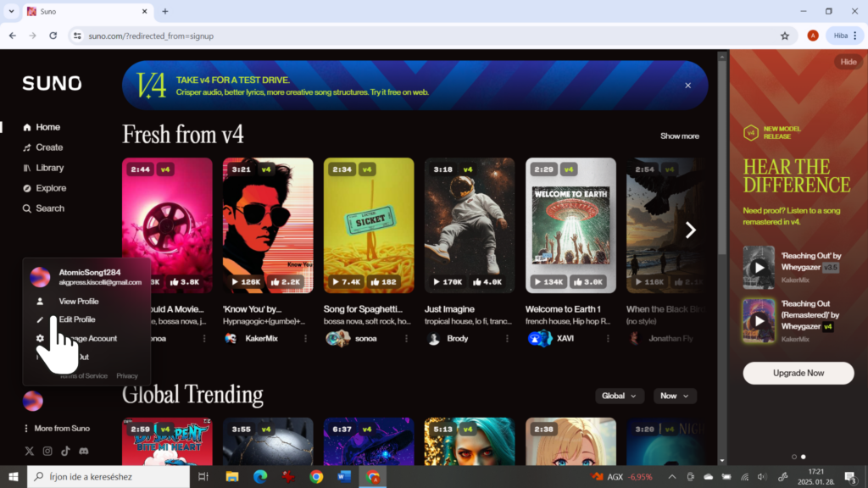
Task: Expand the Global region dropdown
Action: coord(619,396)
